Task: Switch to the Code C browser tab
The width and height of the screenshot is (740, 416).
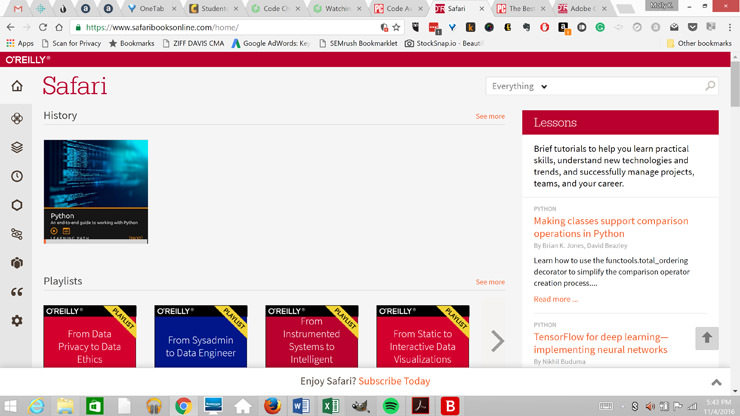Action: [x=275, y=8]
